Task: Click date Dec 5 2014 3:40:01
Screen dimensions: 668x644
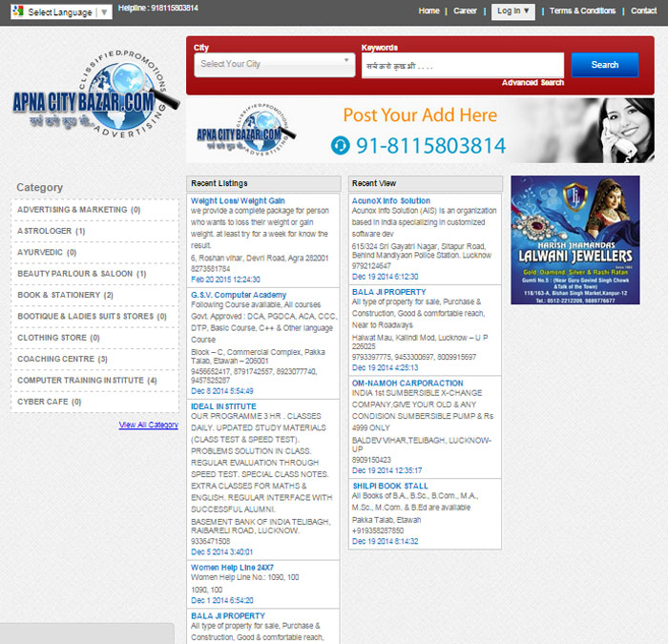Action: [x=221, y=551]
